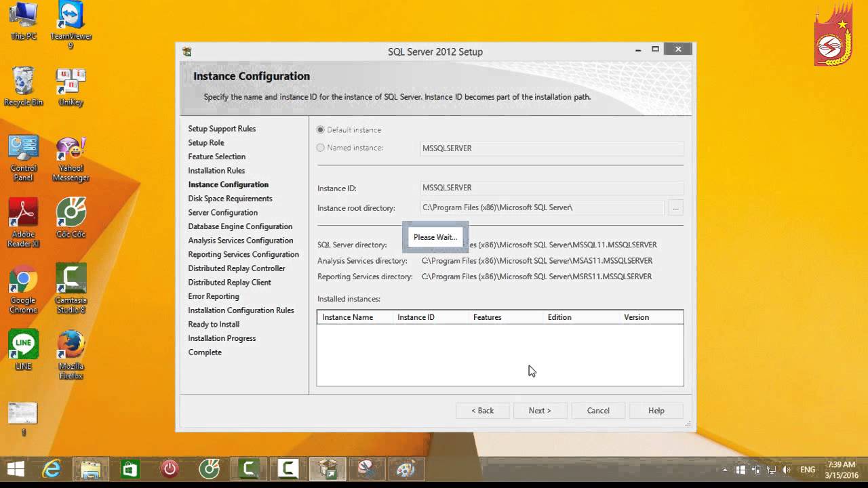Click Analysis Services Configuration step
The width and height of the screenshot is (868, 488).
(241, 241)
